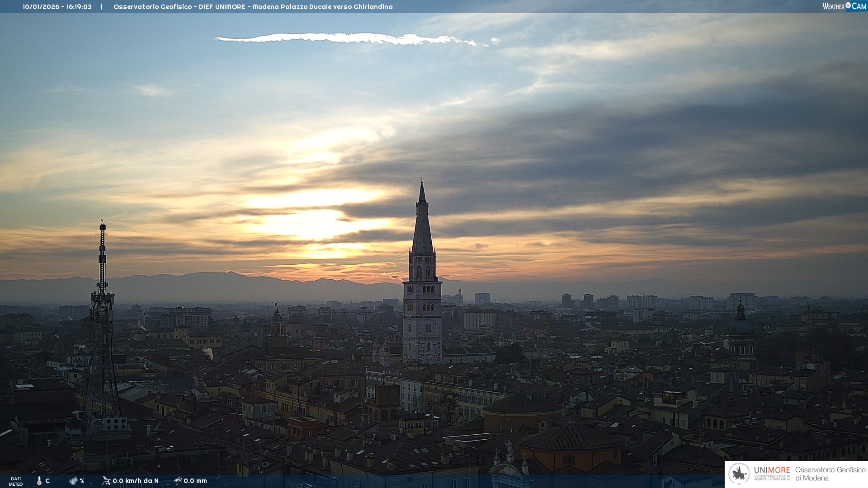Click the Osservatorio Geofisico DIEF UNIMORE title text

253,7
